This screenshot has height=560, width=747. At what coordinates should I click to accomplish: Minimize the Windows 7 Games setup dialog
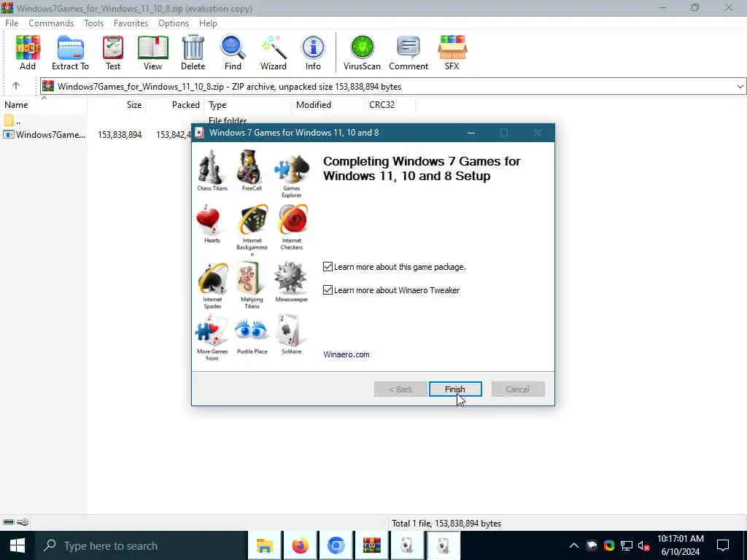(471, 133)
